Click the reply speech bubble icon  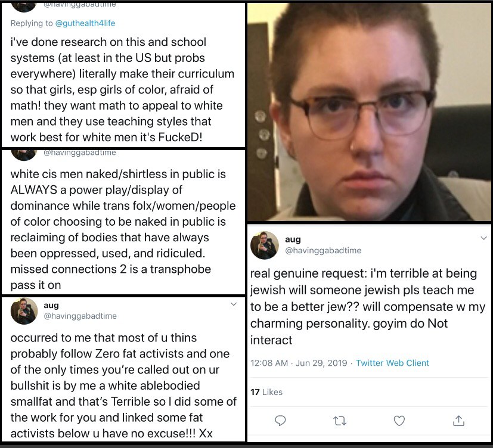click(x=280, y=421)
